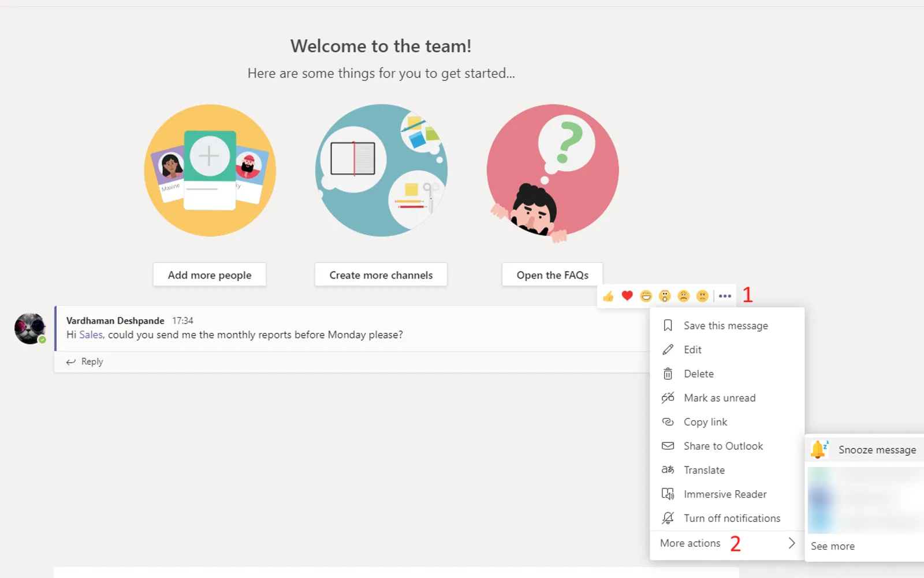Choose Turn off notifications
This screenshot has width=924, height=578.
(727, 518)
